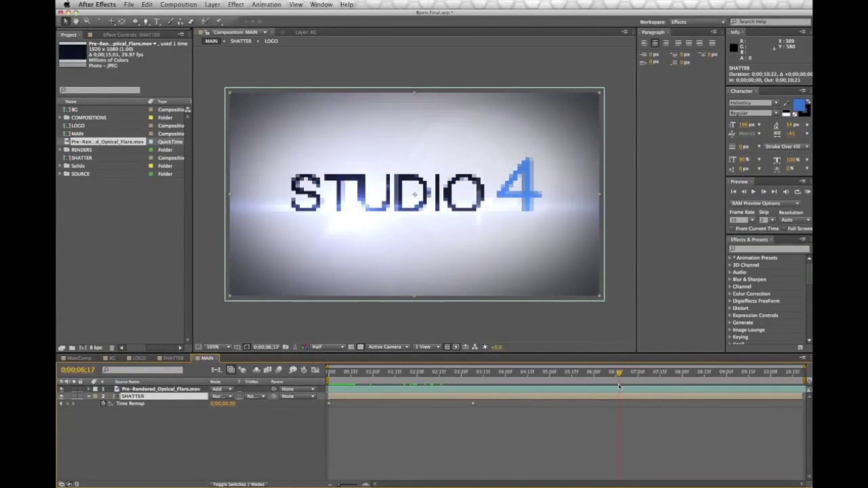The height and width of the screenshot is (488, 868).
Task: Click the LOGO breadcrumb in composition navigator
Action: point(271,41)
